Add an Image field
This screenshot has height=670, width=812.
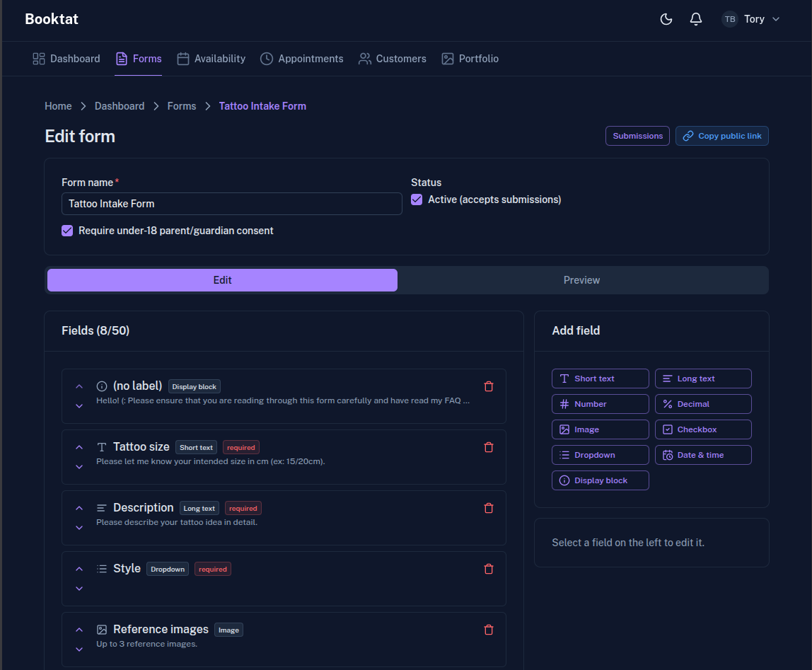[x=601, y=429]
